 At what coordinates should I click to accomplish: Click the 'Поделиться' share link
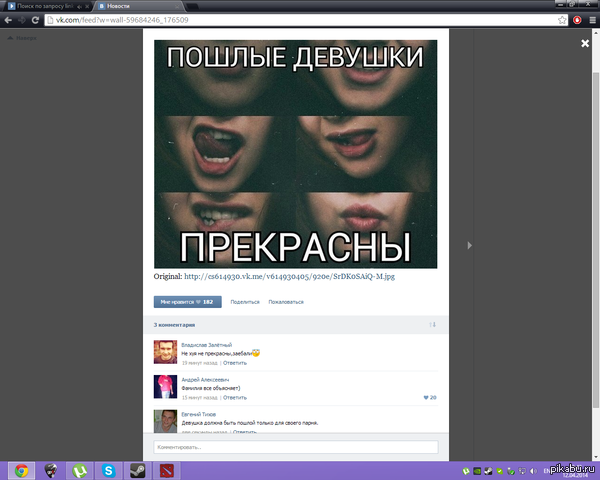245,301
